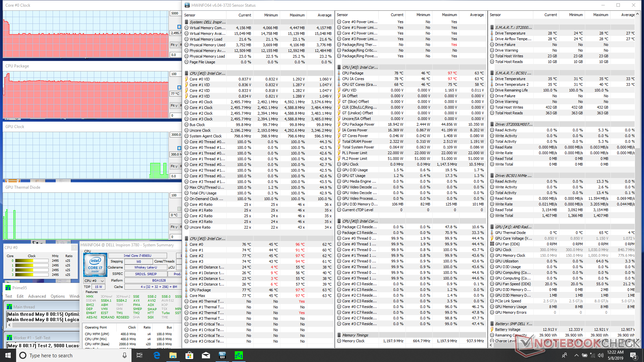Open the Action Center notifications icon
The width and height of the screenshot is (644, 362).
click(633, 355)
